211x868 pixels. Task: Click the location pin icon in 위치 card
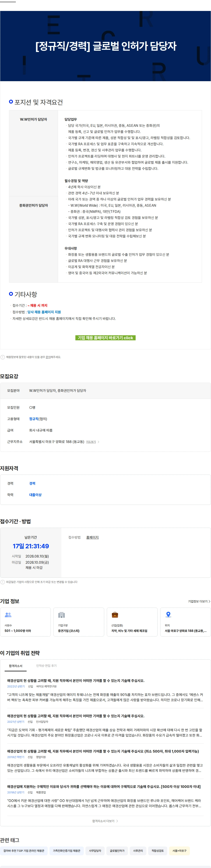[x=168, y=615]
